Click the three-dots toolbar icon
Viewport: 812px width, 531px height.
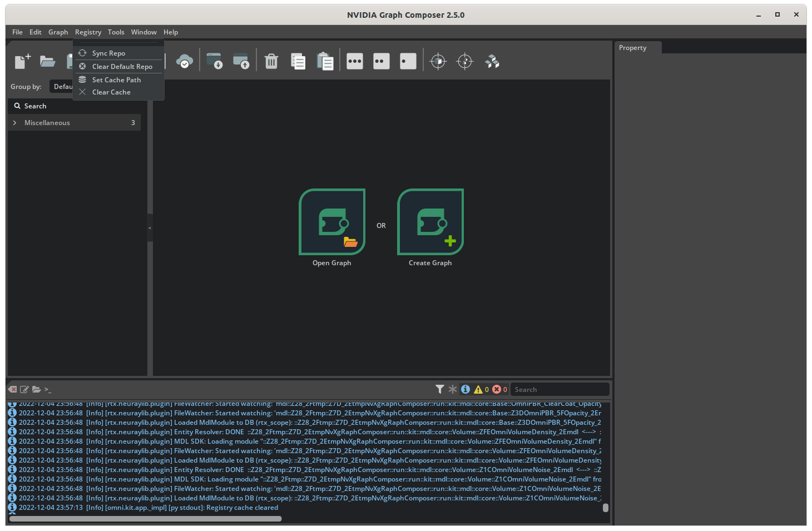tap(355, 61)
